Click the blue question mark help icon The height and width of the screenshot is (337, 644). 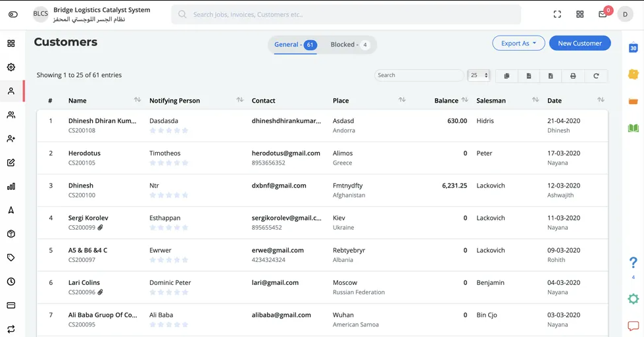pos(633,263)
